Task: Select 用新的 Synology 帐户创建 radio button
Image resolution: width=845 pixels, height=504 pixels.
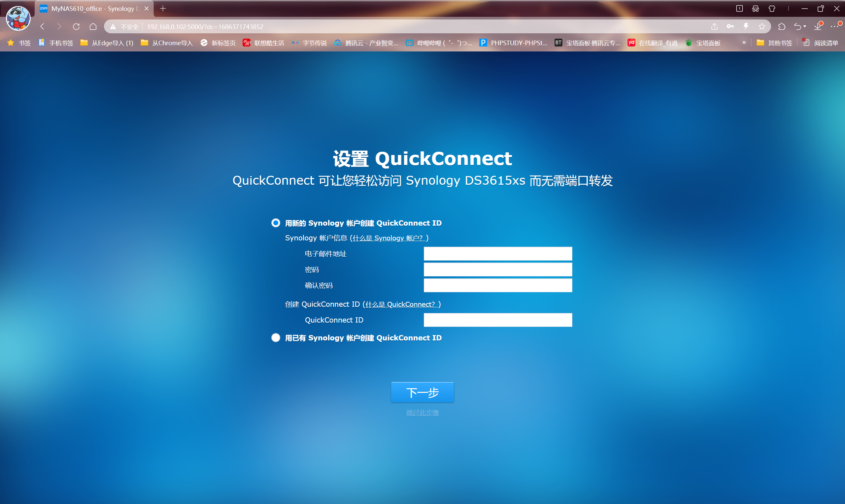Action: pos(276,223)
